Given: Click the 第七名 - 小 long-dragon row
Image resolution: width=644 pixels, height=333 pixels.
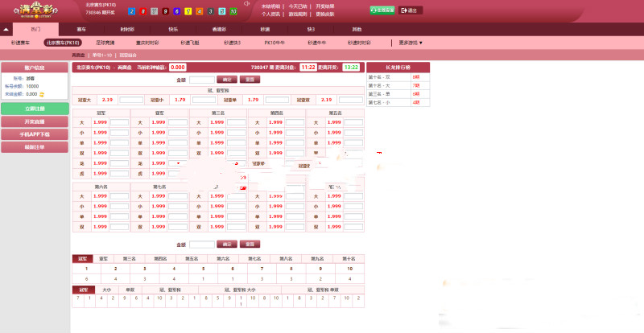Looking at the screenshot, I should pos(398,102).
